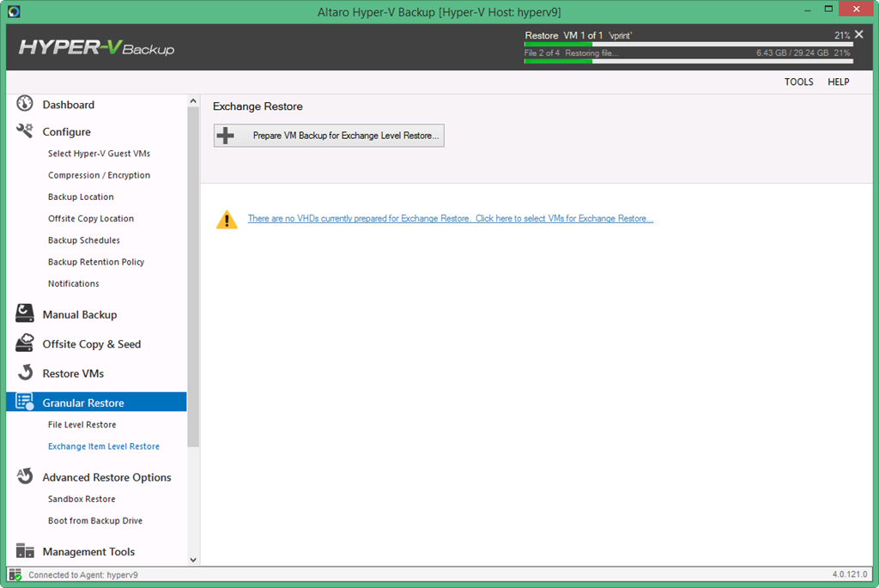879x588 pixels.
Task: Click the Offsite Copy & Seed cloud icon
Action: pos(25,342)
